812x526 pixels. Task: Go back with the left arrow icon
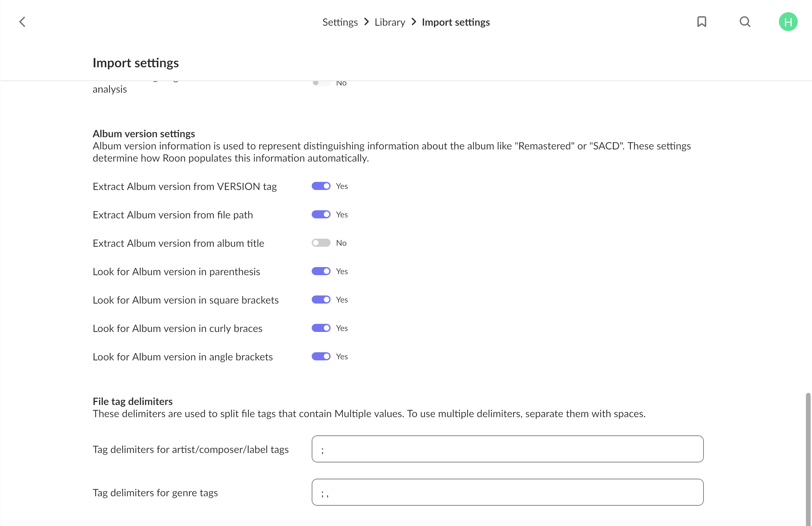(23, 22)
